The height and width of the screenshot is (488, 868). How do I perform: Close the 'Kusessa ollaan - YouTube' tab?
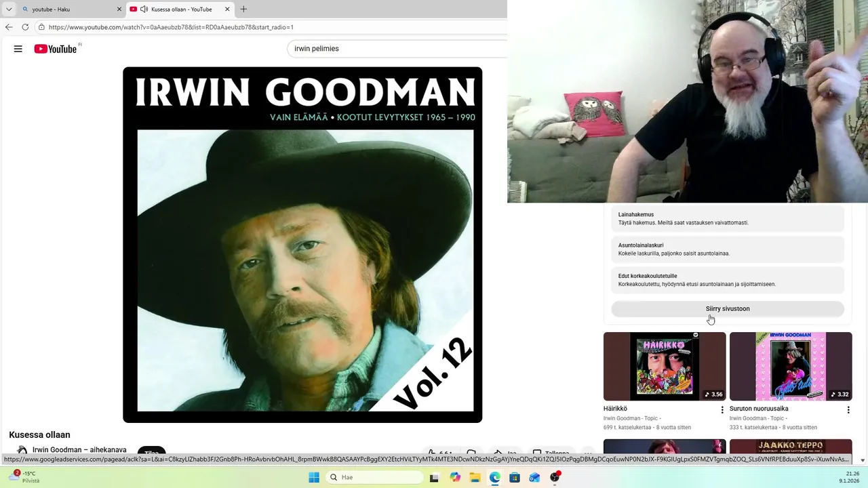(x=227, y=9)
